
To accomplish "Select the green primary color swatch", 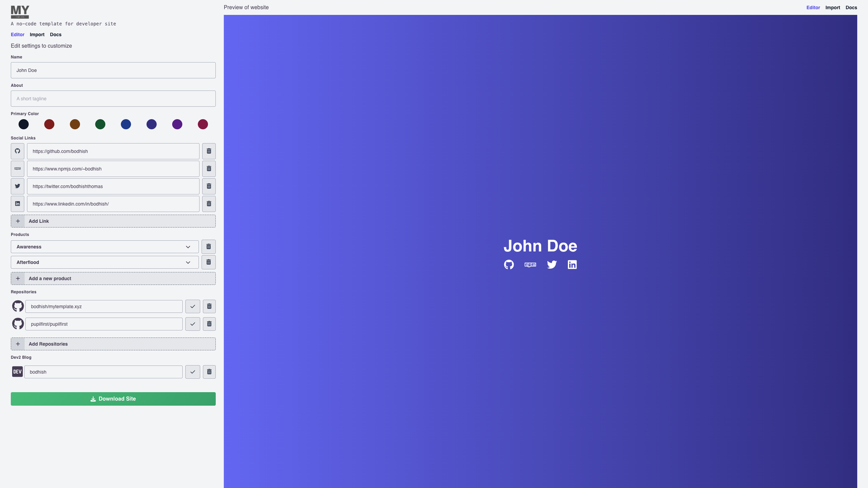I will 100,124.
